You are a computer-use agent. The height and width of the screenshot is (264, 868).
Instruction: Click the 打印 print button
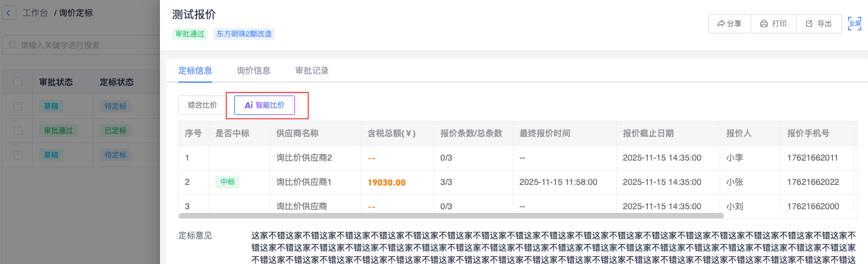tap(773, 24)
